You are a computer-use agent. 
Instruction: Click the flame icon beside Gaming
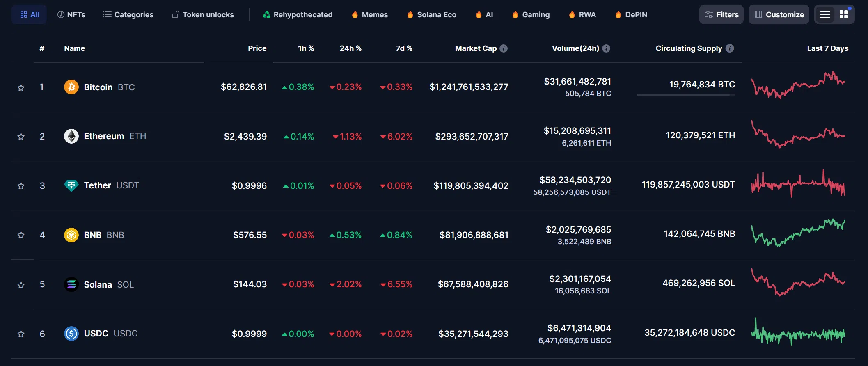tap(515, 15)
